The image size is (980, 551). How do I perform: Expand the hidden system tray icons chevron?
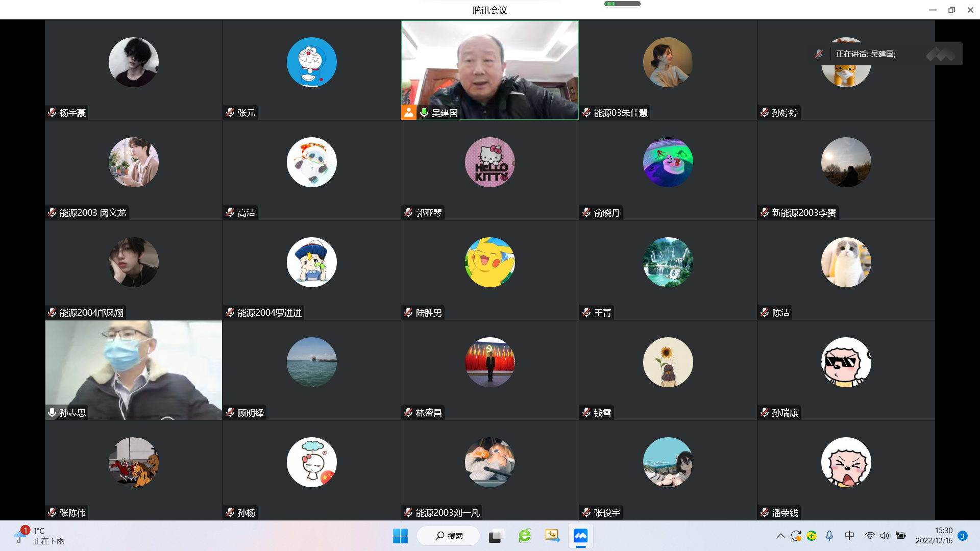tap(780, 536)
